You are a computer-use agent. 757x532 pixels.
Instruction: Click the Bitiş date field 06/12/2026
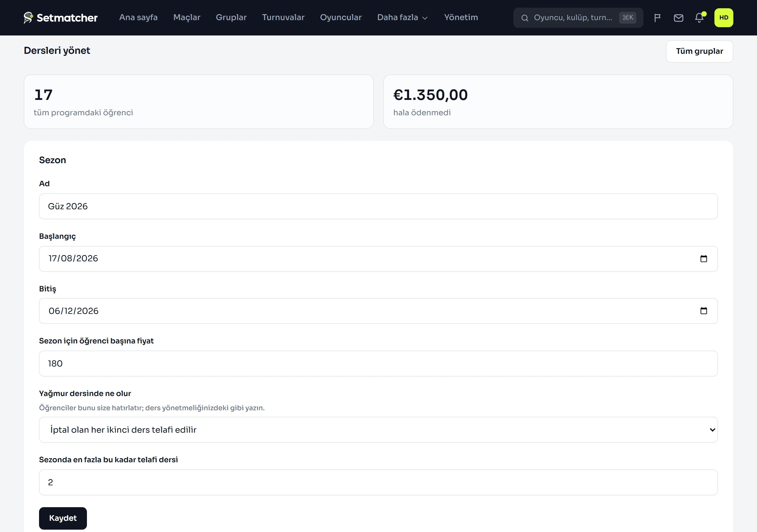tap(378, 311)
